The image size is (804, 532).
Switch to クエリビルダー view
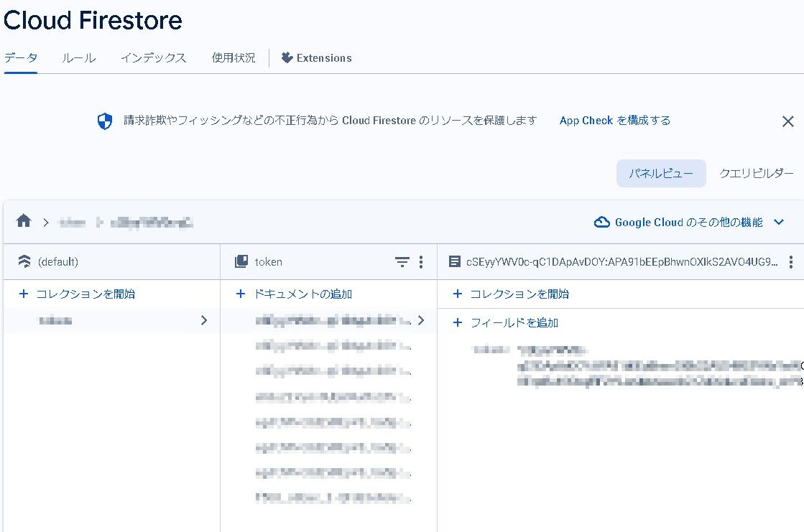click(x=757, y=173)
